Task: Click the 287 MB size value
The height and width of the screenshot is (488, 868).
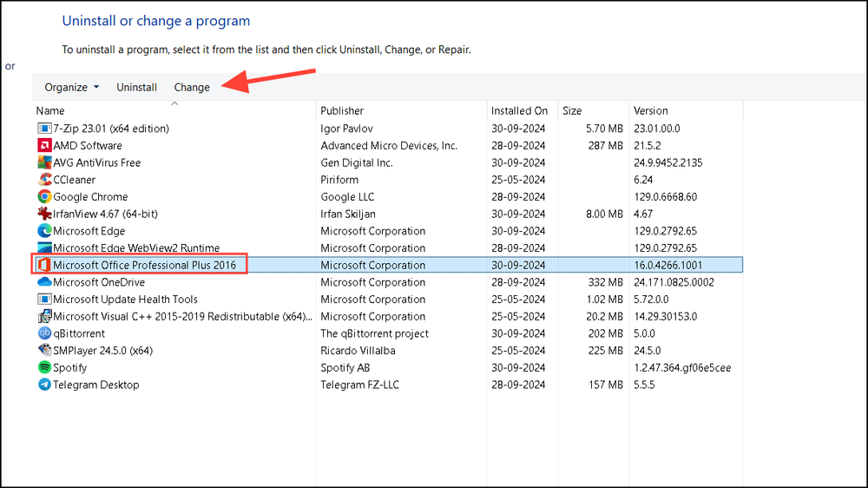Action: (606, 146)
